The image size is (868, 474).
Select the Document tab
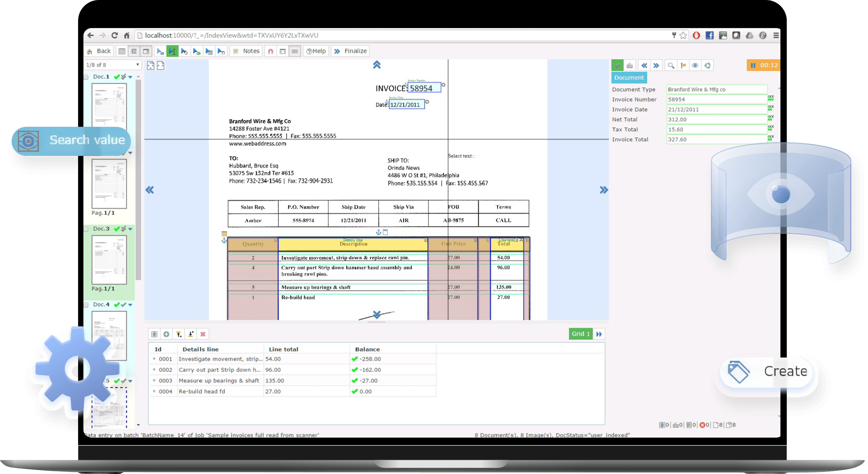tap(629, 78)
